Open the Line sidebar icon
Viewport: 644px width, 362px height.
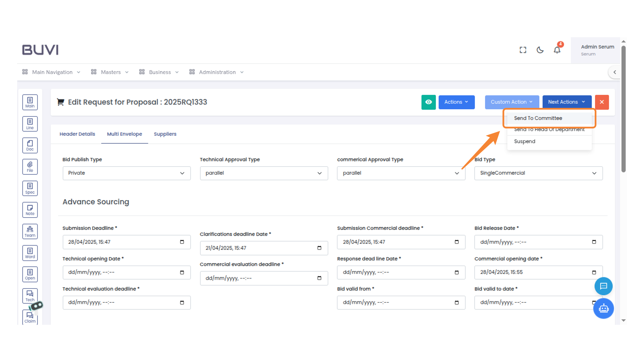pyautogui.click(x=30, y=124)
